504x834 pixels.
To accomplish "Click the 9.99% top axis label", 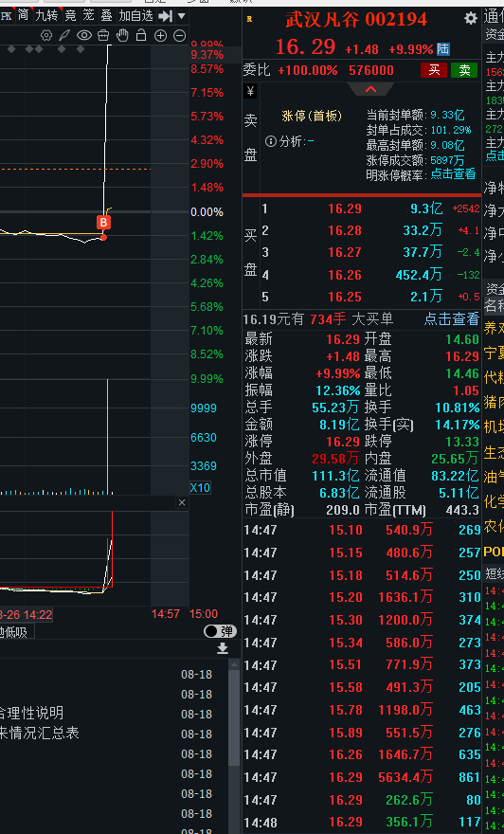I will click(x=207, y=45).
